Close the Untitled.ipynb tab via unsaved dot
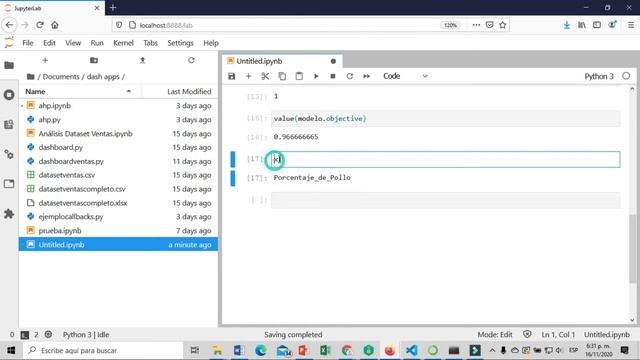The image size is (640, 360). point(333,61)
